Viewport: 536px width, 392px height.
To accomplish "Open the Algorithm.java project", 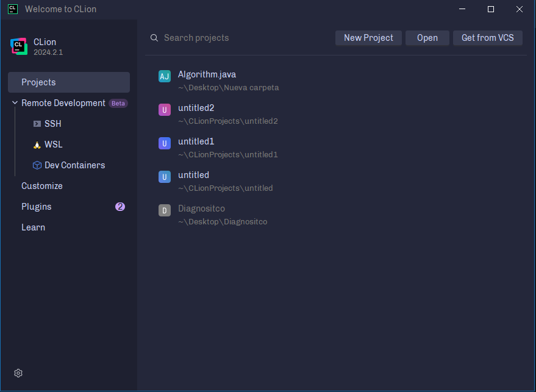I will [x=207, y=74].
